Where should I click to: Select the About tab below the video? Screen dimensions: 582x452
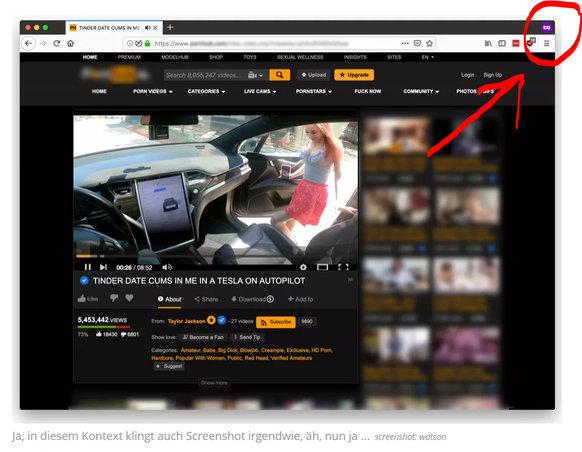tap(170, 299)
